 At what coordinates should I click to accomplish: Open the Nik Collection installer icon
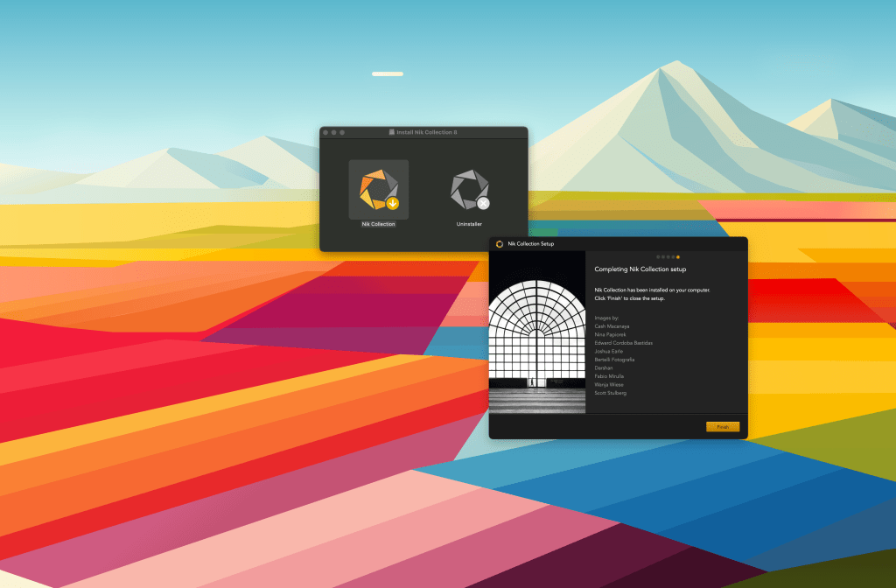pyautogui.click(x=378, y=190)
